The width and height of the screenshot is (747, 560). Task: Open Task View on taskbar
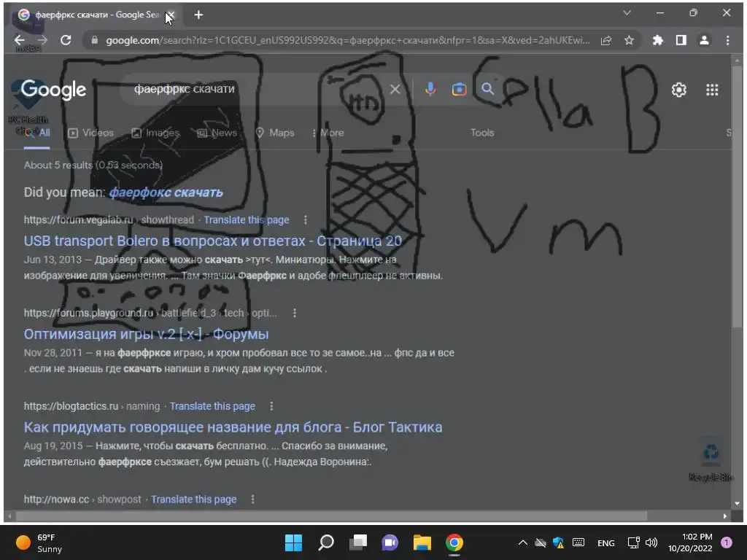pos(358,542)
